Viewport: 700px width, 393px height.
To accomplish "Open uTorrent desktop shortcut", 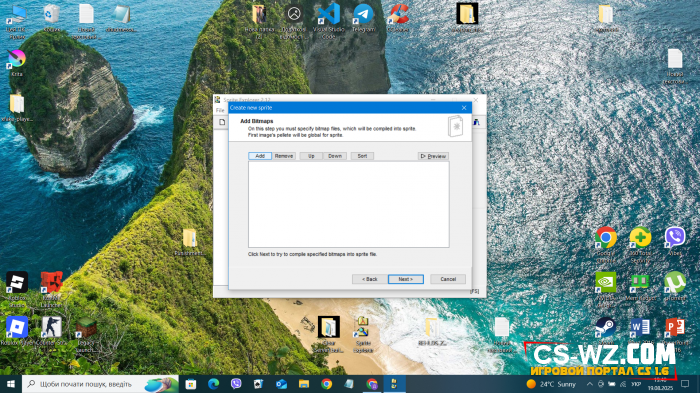I will [x=675, y=286].
